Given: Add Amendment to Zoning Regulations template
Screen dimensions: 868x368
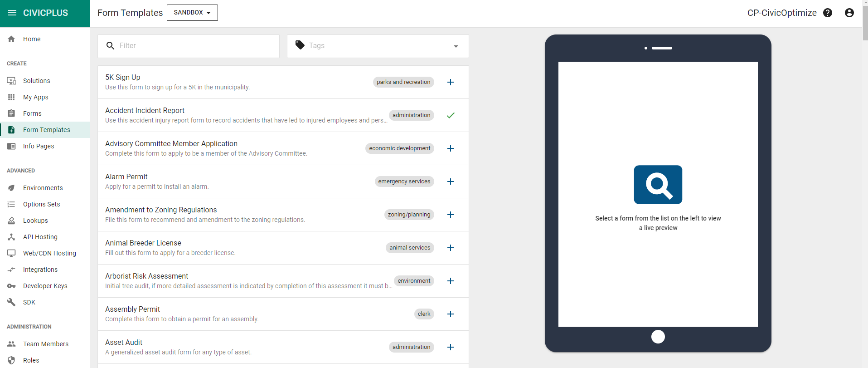Looking at the screenshot, I should click(x=451, y=215).
